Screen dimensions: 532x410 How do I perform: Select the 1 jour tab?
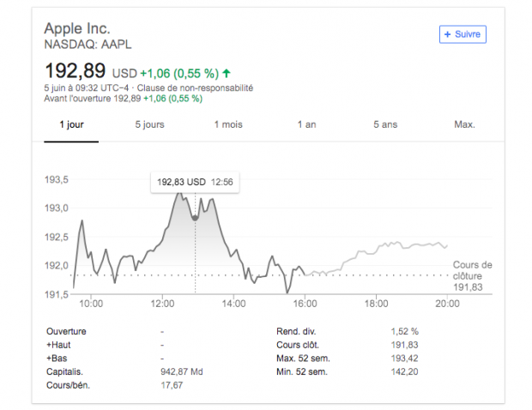click(71, 124)
